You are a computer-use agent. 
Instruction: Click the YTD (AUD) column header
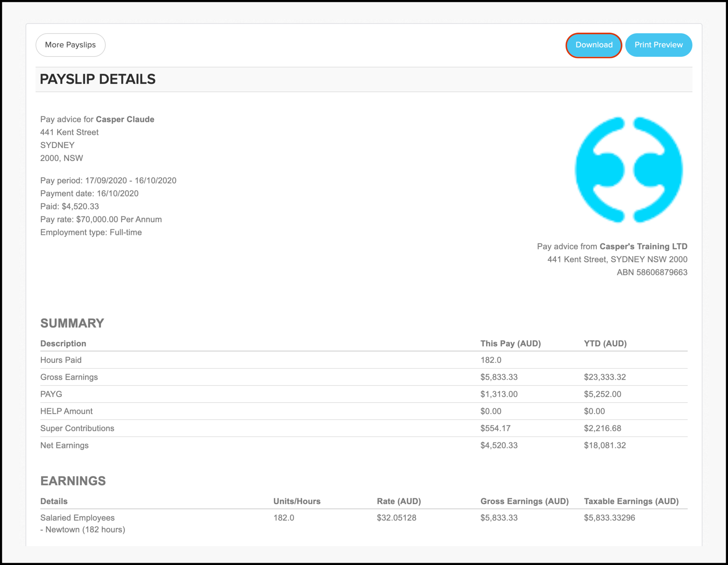tap(605, 343)
